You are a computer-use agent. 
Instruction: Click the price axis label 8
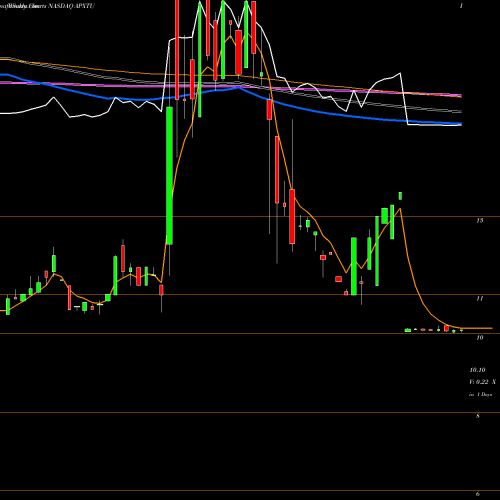[x=478, y=416]
